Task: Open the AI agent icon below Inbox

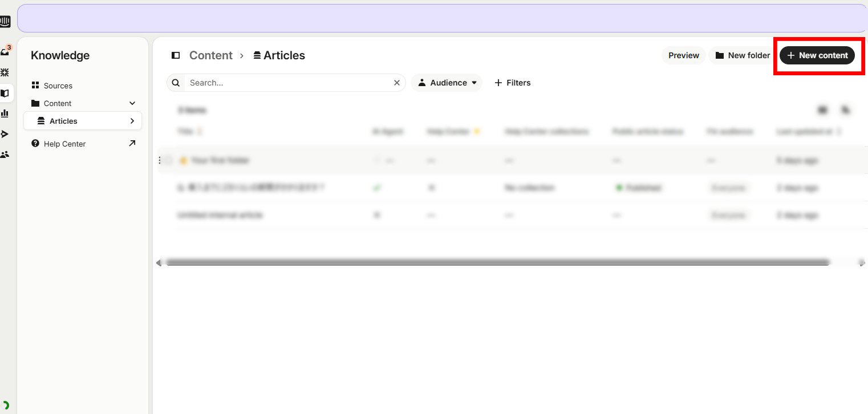Action: tap(5, 72)
